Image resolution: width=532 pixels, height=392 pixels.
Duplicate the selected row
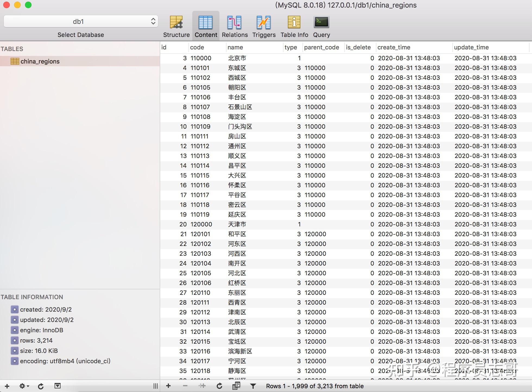[202, 386]
